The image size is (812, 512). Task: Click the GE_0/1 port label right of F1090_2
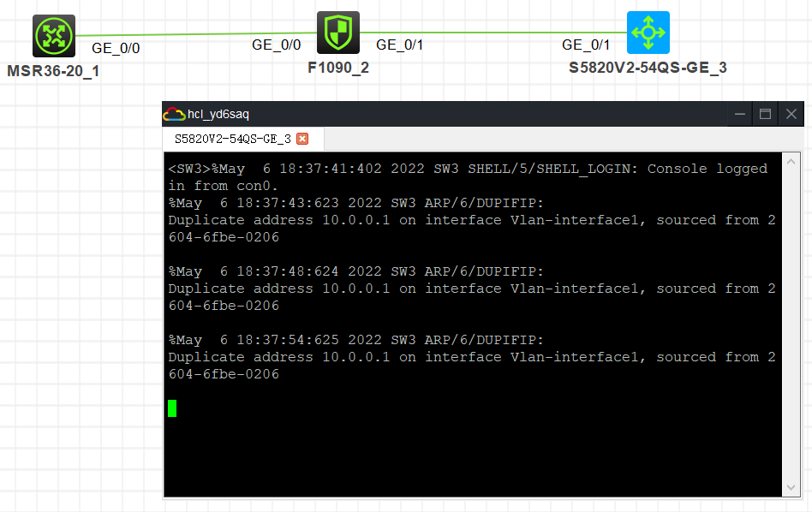[x=400, y=45]
